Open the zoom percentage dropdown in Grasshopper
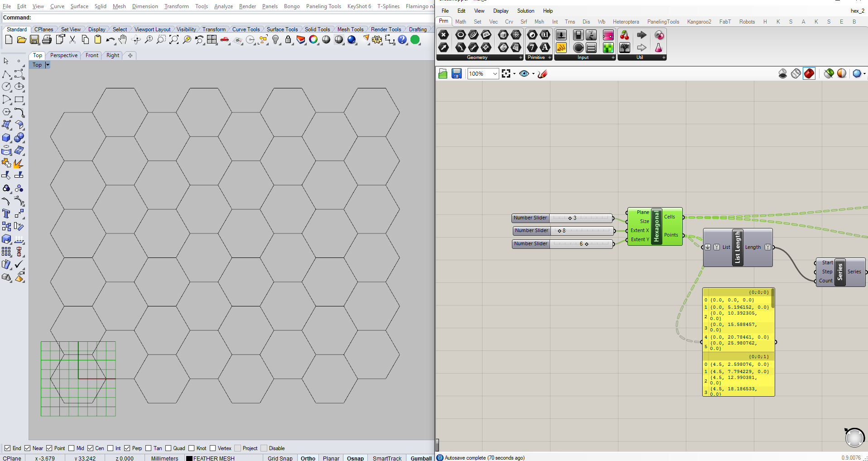This screenshot has height=461, width=868. tap(494, 73)
